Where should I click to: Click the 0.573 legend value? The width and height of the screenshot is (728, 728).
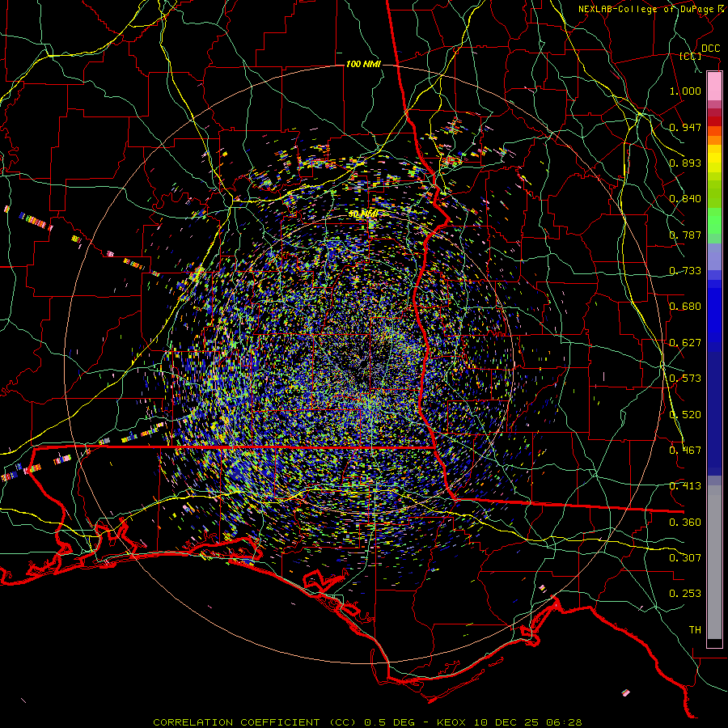tap(685, 379)
